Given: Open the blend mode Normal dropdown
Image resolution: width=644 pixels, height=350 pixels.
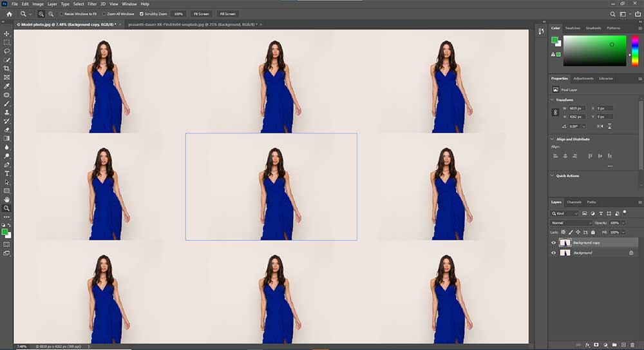Looking at the screenshot, I should click(571, 223).
